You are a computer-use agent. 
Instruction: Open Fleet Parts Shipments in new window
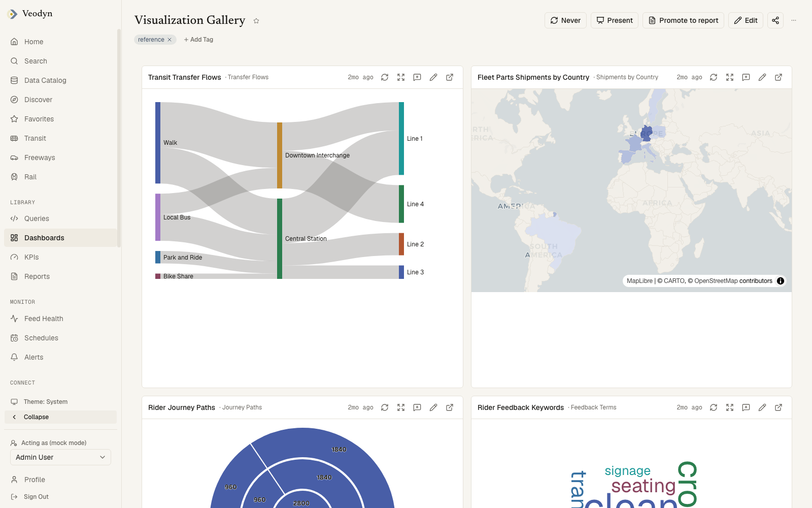779,77
